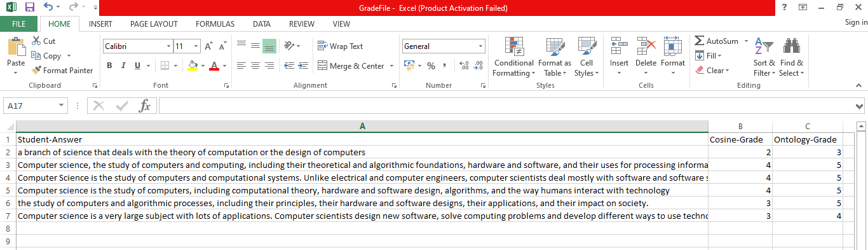
Task: Click inside the formula bar
Action: pyautogui.click(x=506, y=106)
